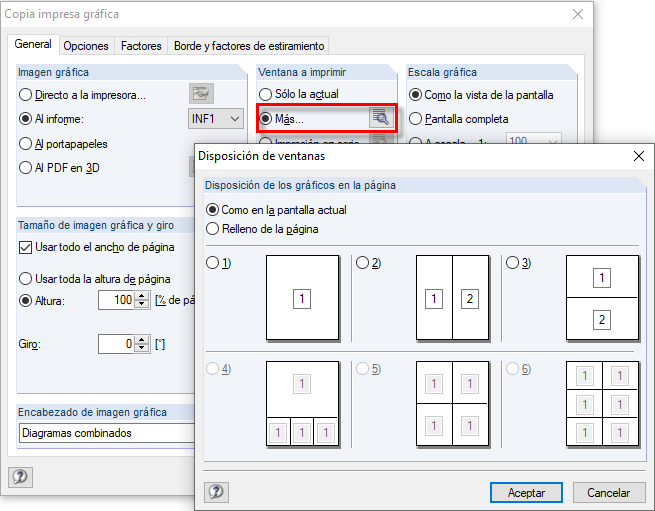The height and width of the screenshot is (511, 655).
Task: Increase the Altura percentage spinner value
Action: [x=142, y=296]
